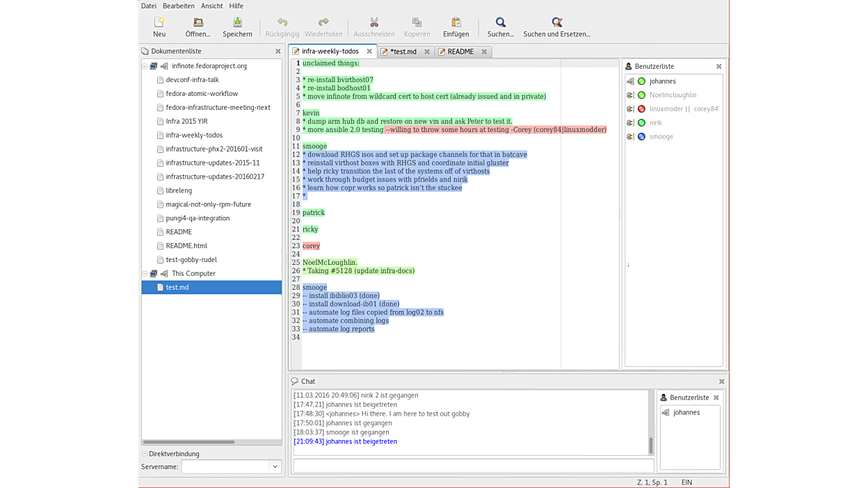Collapse the Direktverbindung section
Screen dimensions: 868x488
pyautogui.click(x=145, y=454)
